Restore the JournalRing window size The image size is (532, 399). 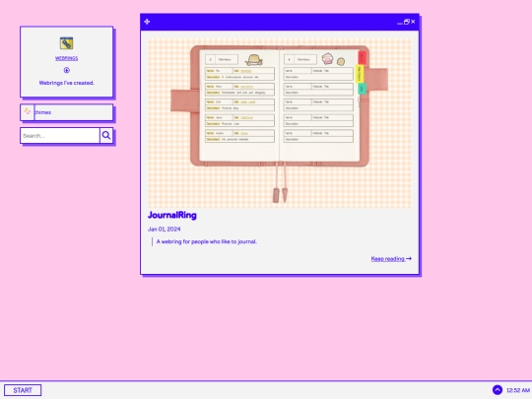[407, 22]
